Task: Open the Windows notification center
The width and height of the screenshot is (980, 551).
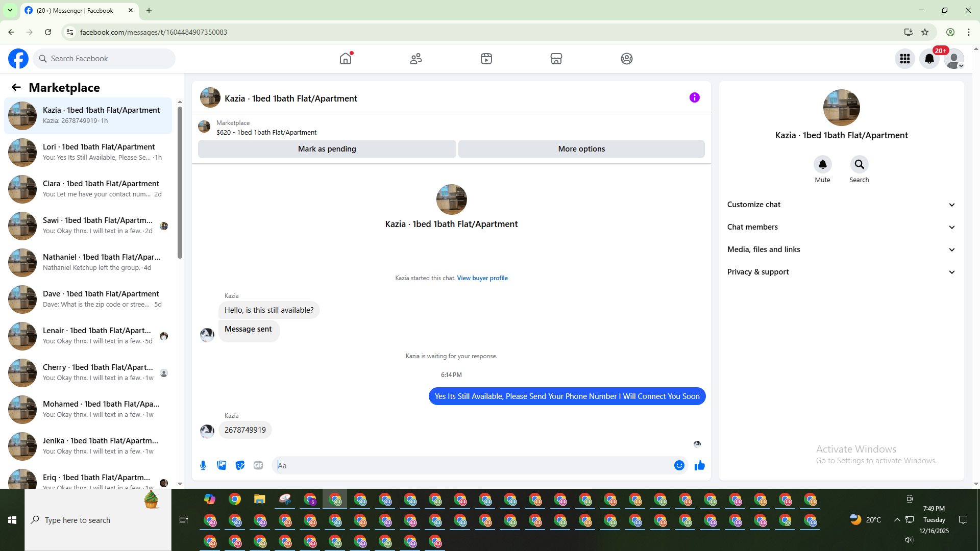Action: [963, 520]
